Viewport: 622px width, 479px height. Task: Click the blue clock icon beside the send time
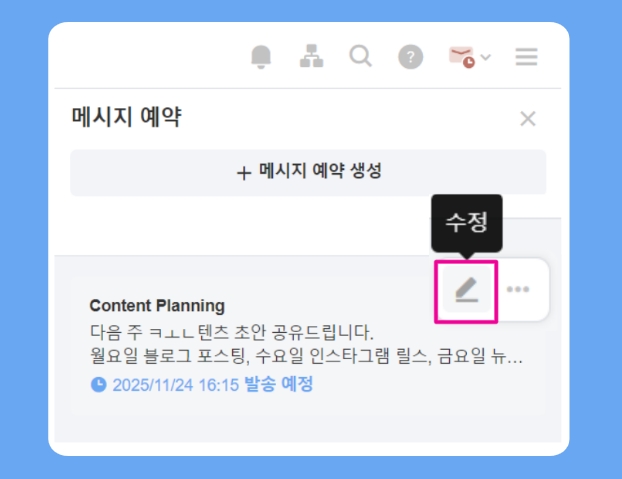(x=98, y=385)
